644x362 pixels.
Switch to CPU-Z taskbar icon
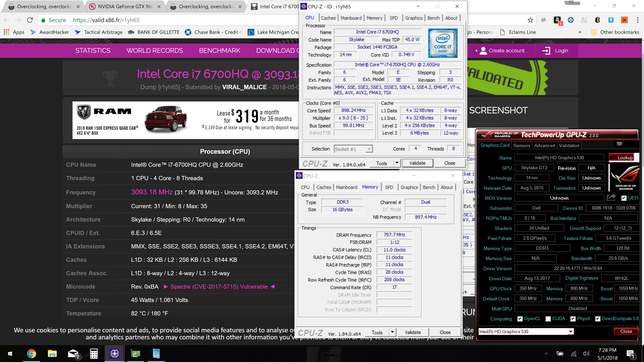(x=115, y=354)
